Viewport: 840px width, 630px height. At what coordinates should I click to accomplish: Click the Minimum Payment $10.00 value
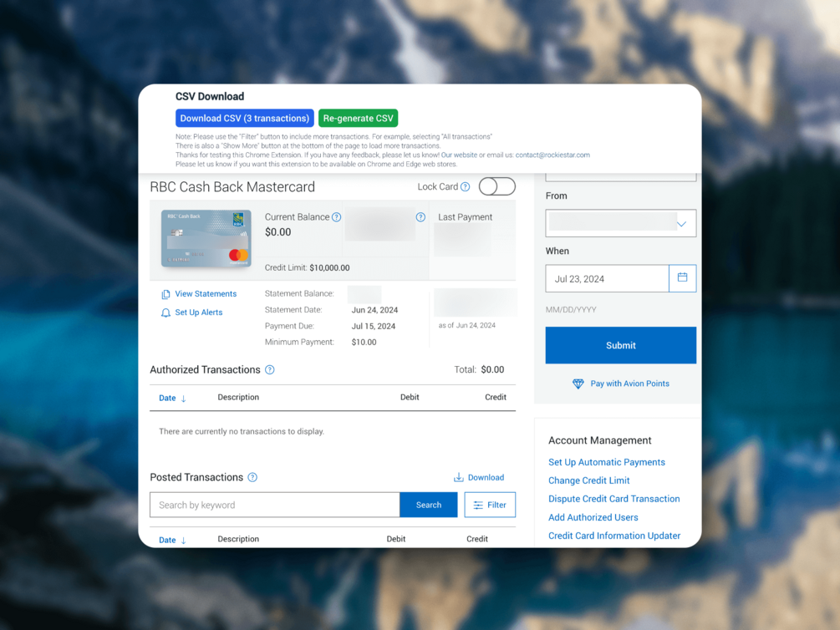coord(364,343)
